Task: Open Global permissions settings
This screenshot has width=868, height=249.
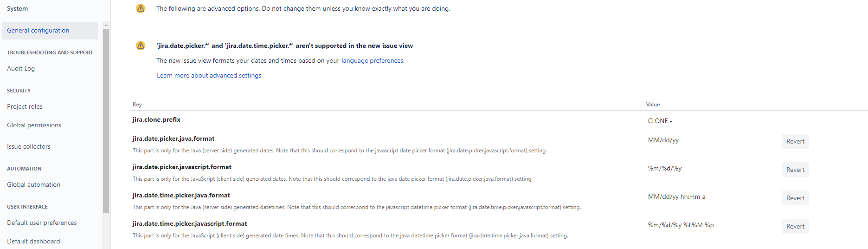Action: coord(34,125)
